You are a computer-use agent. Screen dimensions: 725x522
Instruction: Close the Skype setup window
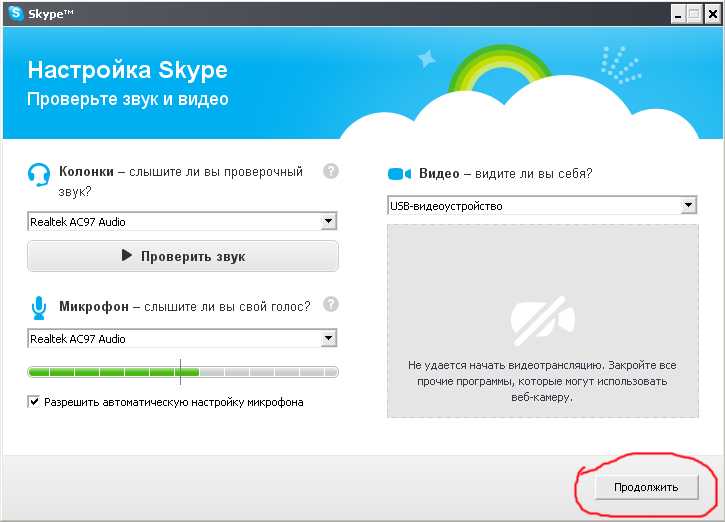713,14
